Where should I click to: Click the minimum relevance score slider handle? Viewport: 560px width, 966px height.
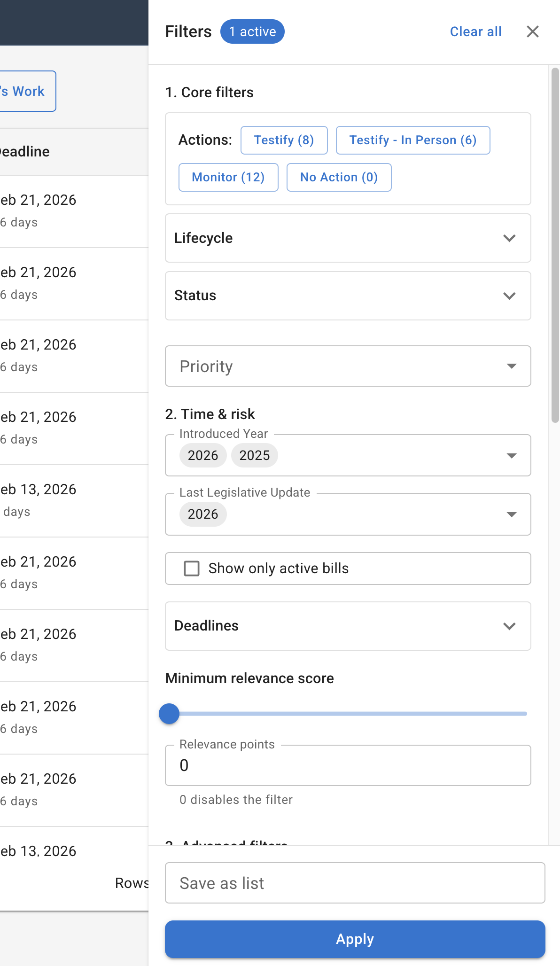[x=169, y=714]
